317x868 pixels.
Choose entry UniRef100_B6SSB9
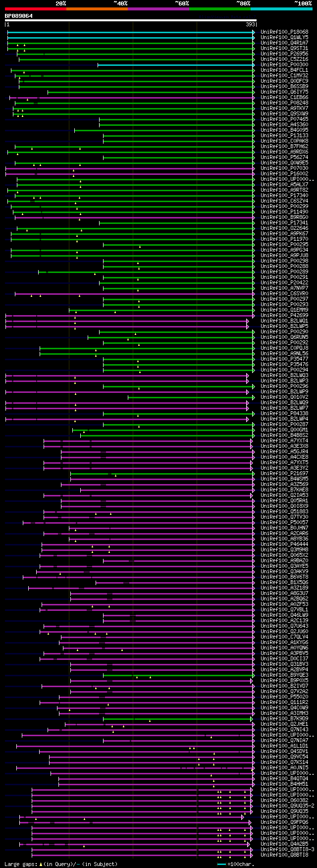pyautogui.click(x=284, y=86)
